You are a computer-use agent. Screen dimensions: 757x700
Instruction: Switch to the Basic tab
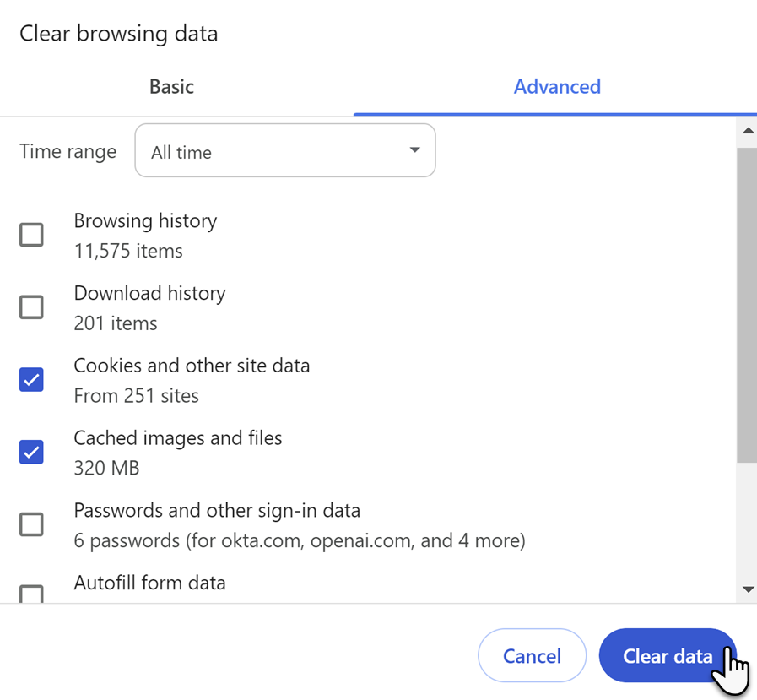click(x=170, y=86)
